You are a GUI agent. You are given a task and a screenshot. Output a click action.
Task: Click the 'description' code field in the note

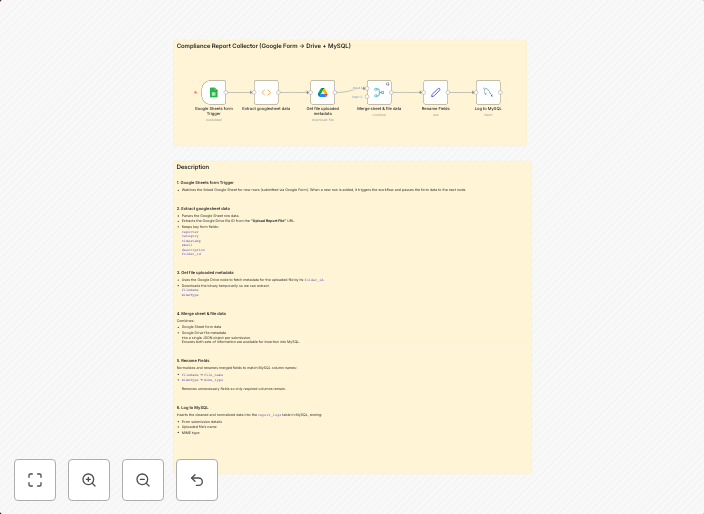[x=193, y=250]
